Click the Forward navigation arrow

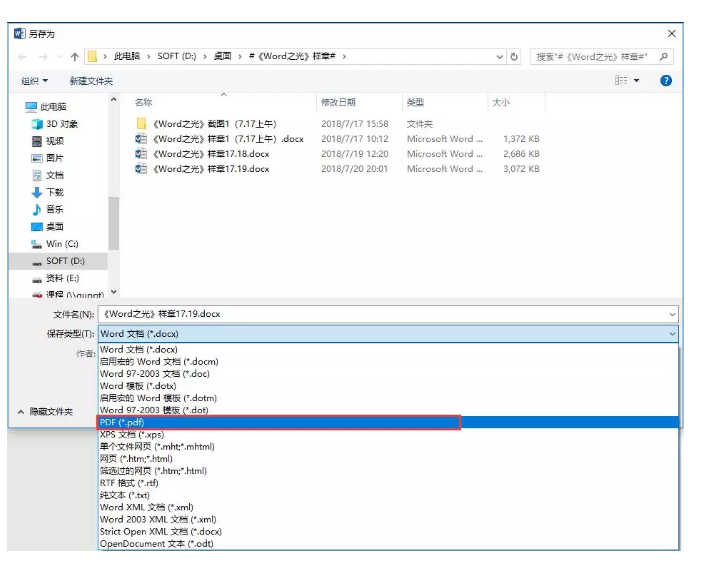pyautogui.click(x=43, y=57)
